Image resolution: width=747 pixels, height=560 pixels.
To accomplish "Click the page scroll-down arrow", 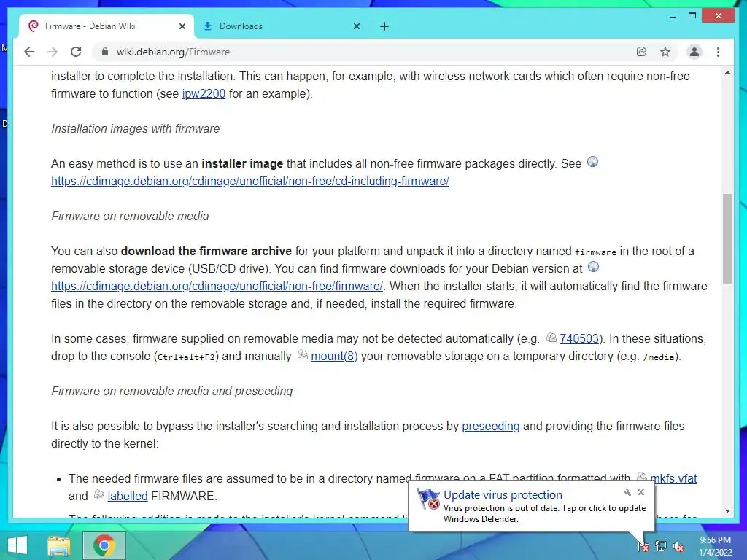I will (x=727, y=511).
